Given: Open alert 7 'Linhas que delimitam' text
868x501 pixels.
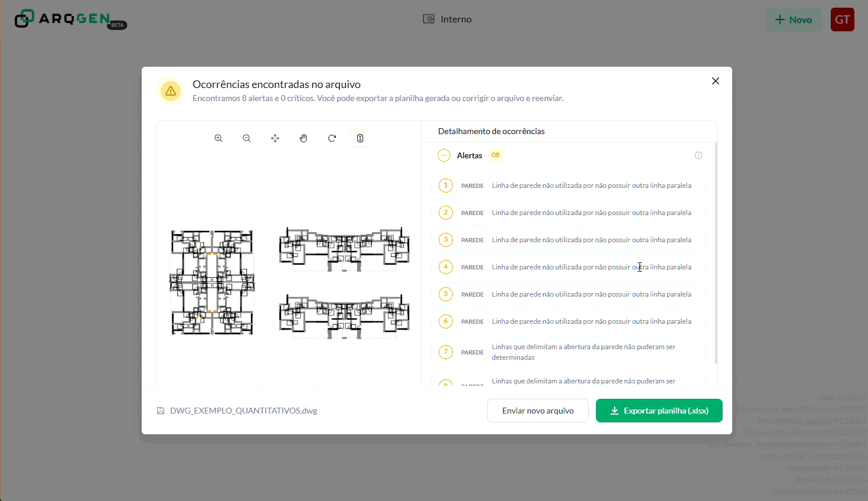Looking at the screenshot, I should 583,352.
